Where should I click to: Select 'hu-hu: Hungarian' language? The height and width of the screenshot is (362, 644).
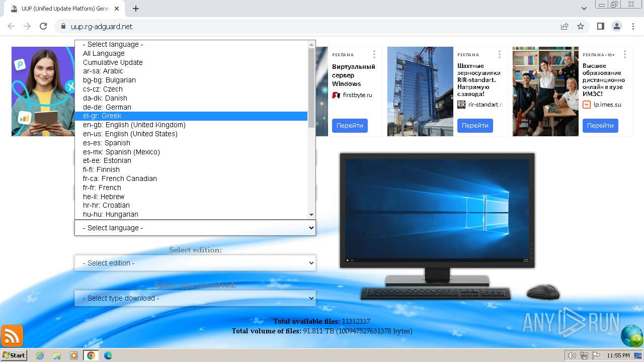pyautogui.click(x=191, y=214)
